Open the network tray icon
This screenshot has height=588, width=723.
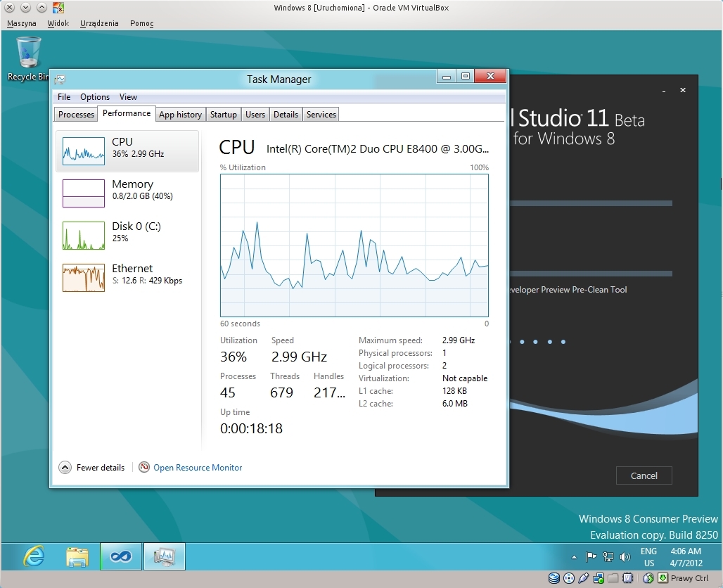tap(608, 557)
